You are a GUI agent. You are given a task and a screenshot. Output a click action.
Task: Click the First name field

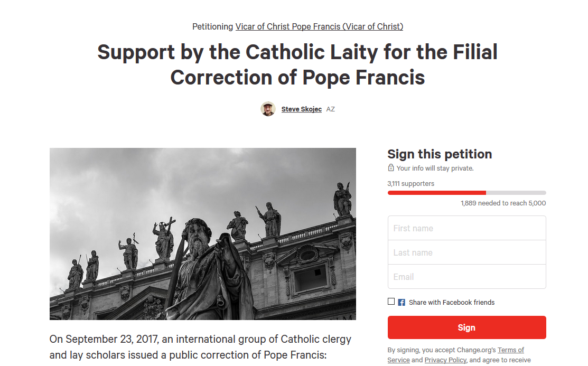(466, 228)
